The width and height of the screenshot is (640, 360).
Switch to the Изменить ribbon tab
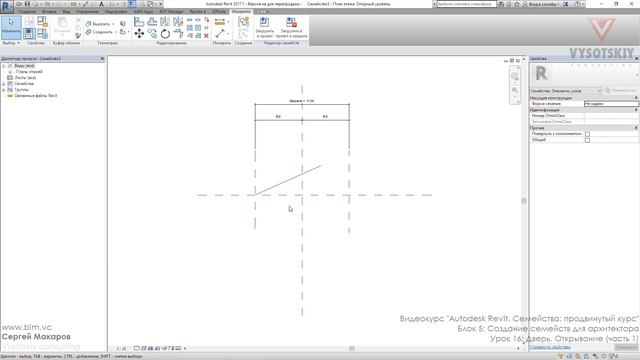(x=241, y=11)
